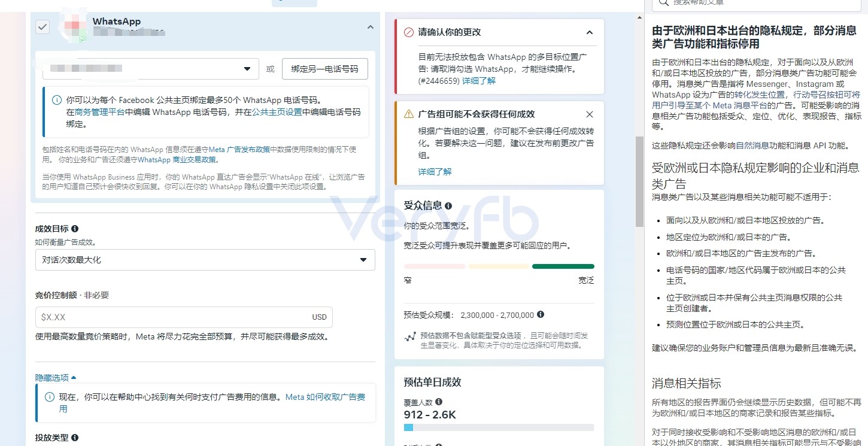Collapse the WhatsApp section chevron
The image size is (868, 446).
coord(371,27)
